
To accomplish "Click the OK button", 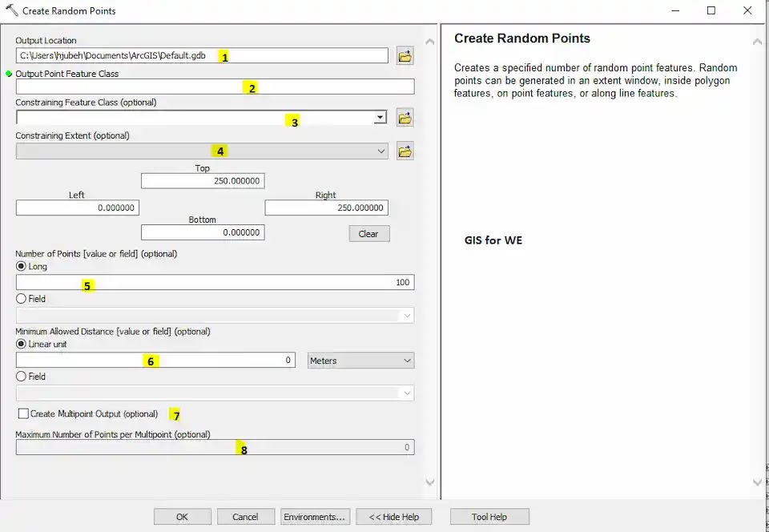I will point(183,517).
